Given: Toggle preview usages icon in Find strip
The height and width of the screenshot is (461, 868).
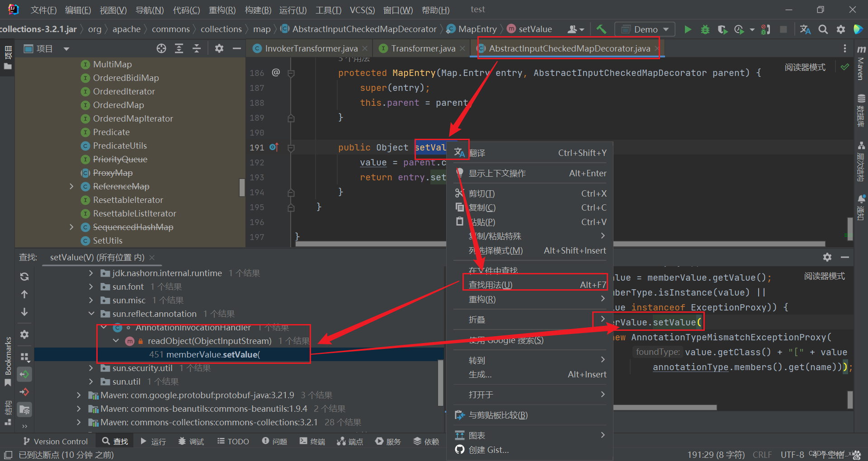Looking at the screenshot, I should click(x=24, y=409).
